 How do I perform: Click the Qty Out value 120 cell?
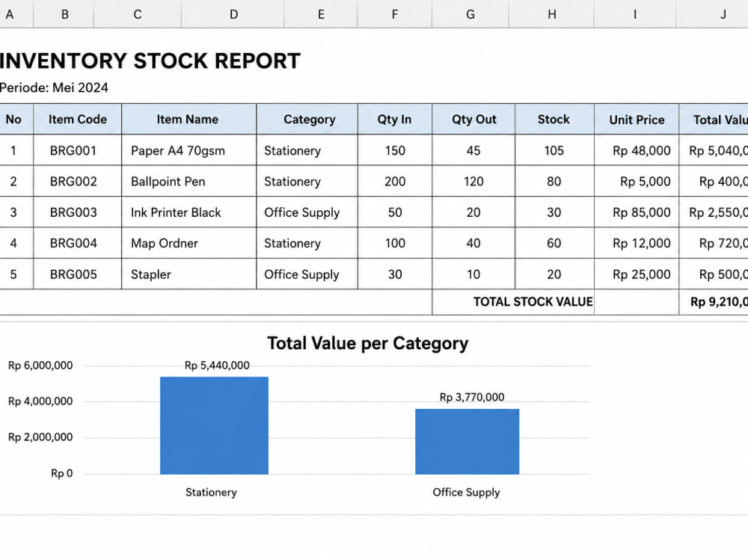pos(473,181)
